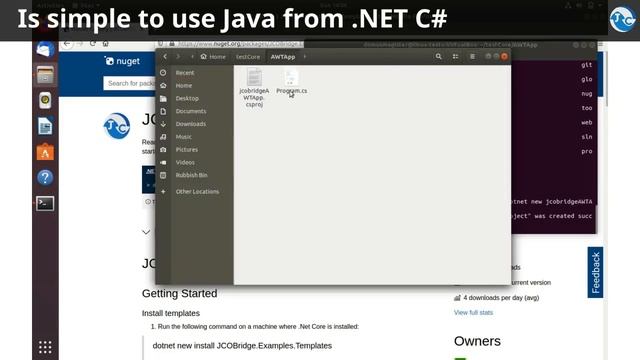Open Home in file manager sidebar
640x360 pixels.
(x=184, y=86)
